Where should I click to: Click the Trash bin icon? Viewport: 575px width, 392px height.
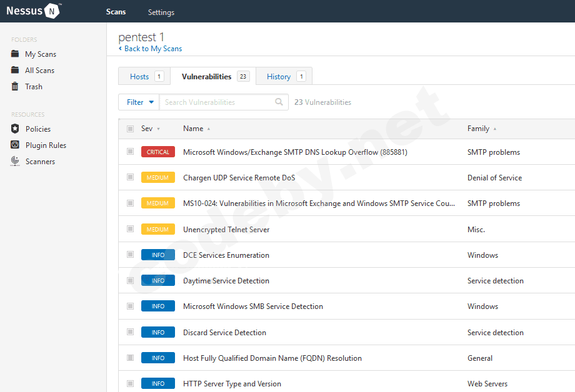coord(15,87)
